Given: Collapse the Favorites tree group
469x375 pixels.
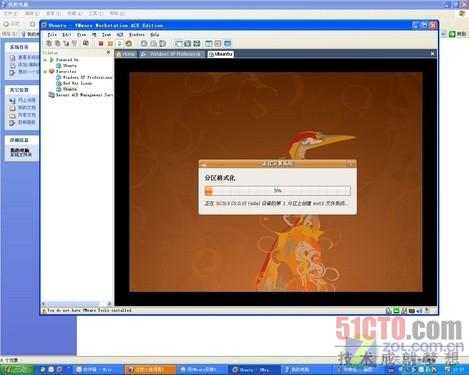Looking at the screenshot, I should [x=45, y=72].
